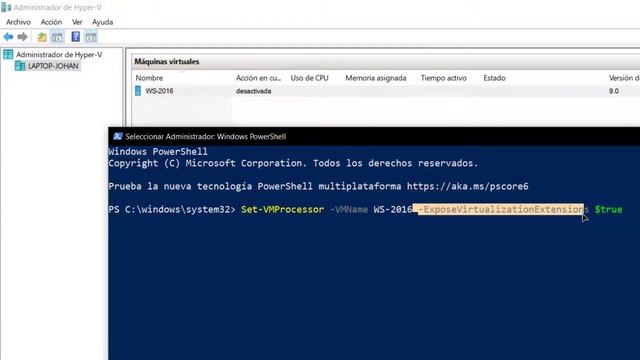Click the https://aka.ms/pscore6 URL text
The width and height of the screenshot is (640, 360).
(x=467, y=187)
